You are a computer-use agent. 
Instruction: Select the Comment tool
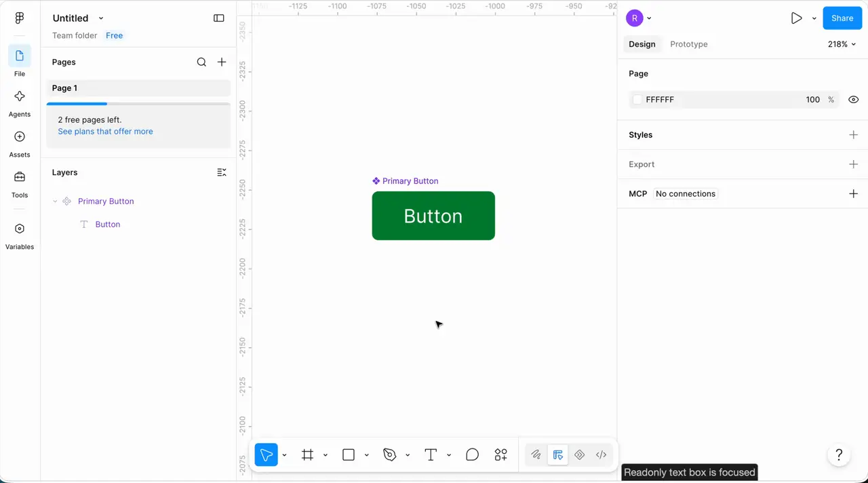click(x=472, y=455)
